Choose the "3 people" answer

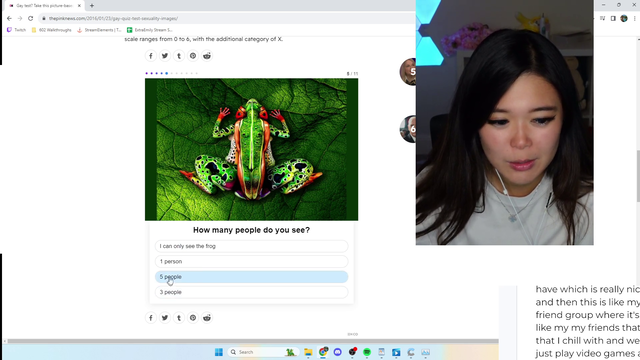251,292
